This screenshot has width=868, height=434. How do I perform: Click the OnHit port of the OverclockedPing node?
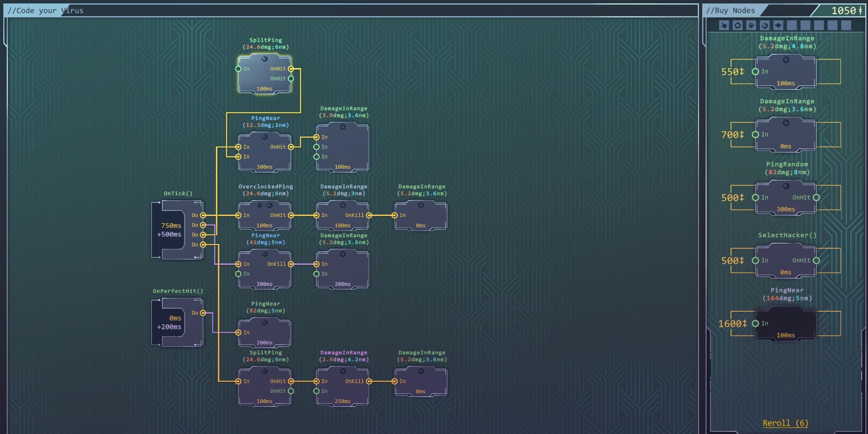point(291,215)
